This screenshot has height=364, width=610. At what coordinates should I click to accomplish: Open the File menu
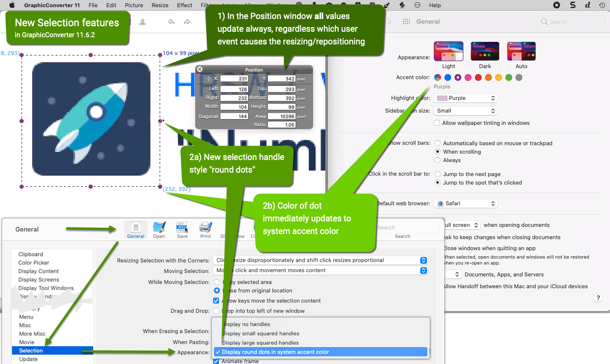point(93,5)
